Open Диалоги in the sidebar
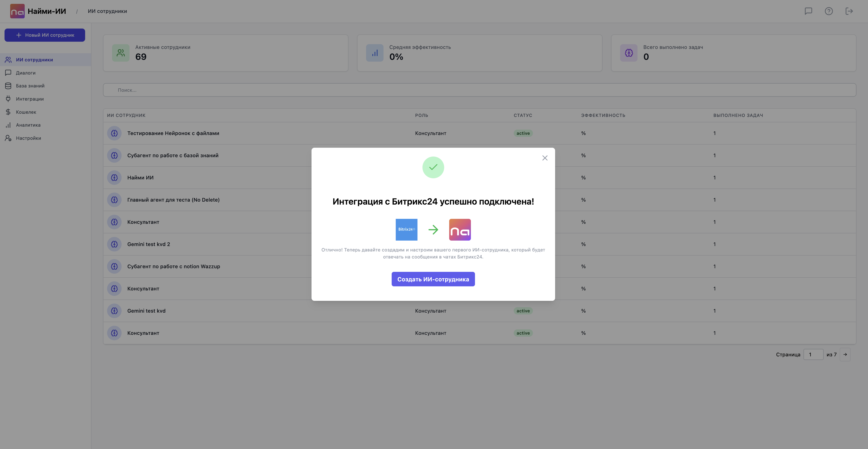Image resolution: width=868 pixels, height=449 pixels. [26, 73]
